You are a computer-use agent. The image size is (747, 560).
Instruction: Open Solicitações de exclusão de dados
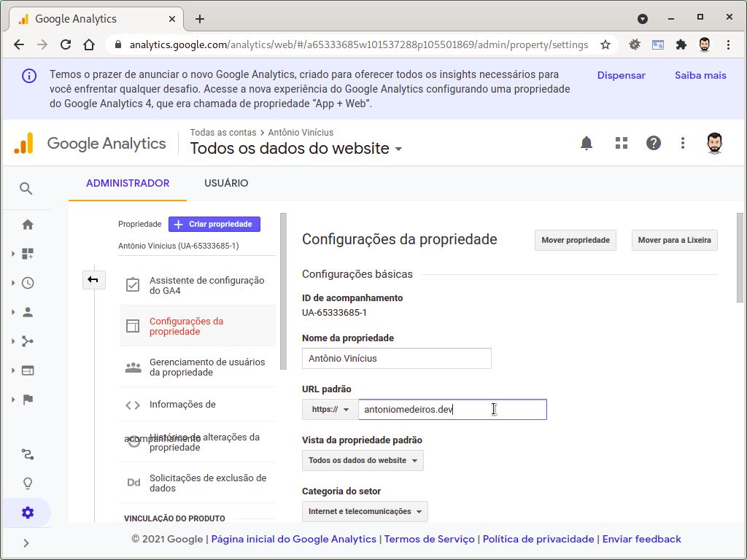coord(197,483)
